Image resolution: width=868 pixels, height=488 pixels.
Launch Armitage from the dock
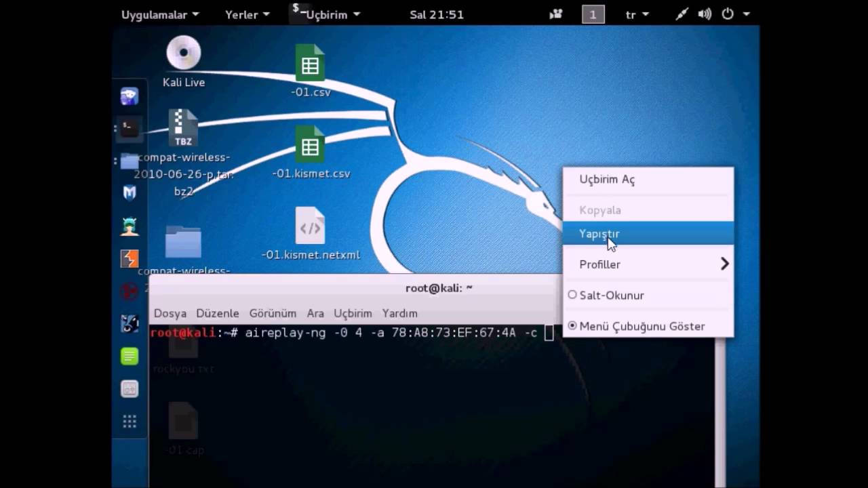click(129, 226)
